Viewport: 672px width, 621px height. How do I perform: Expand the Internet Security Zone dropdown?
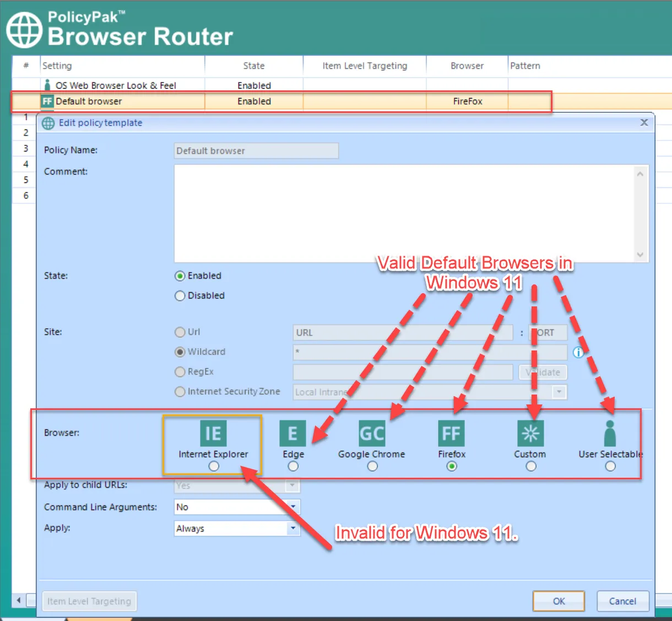point(559,392)
